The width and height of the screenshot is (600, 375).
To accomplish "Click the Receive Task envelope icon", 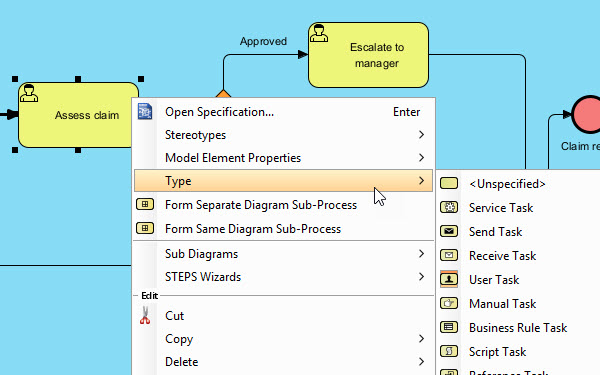I will [x=449, y=255].
